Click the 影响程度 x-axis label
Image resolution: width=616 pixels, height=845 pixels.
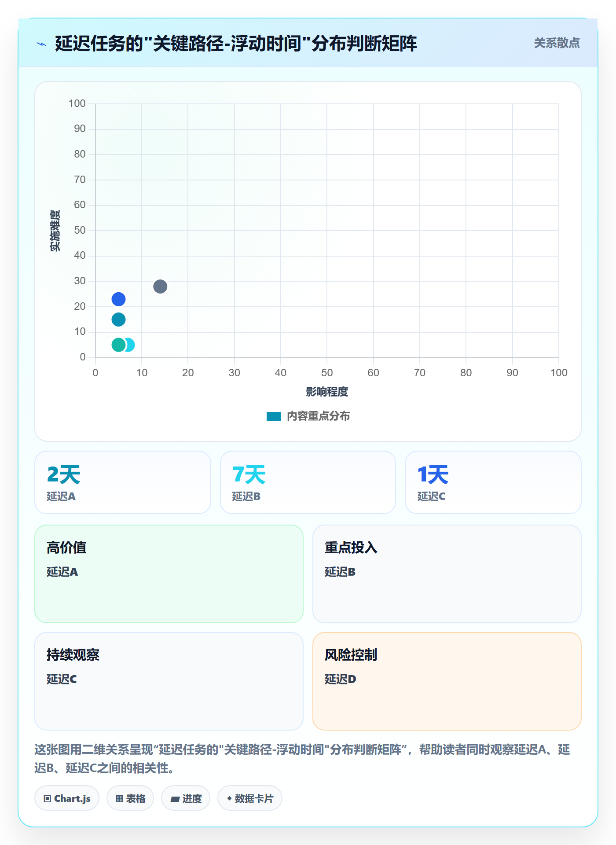click(x=327, y=392)
